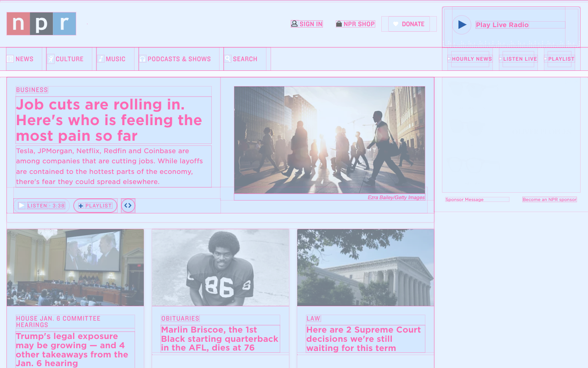Click the Sponsor Message label
The height and width of the screenshot is (368, 588).
[464, 200]
